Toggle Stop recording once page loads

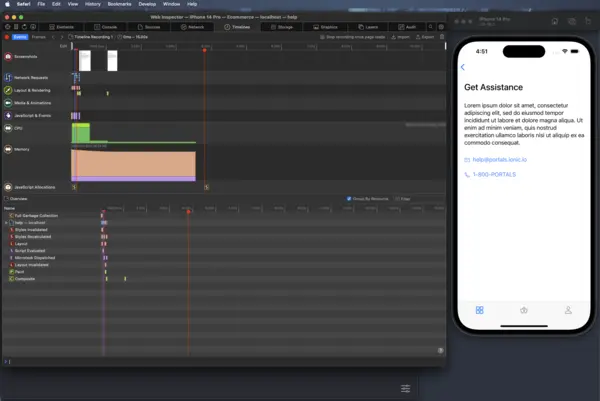coord(322,37)
